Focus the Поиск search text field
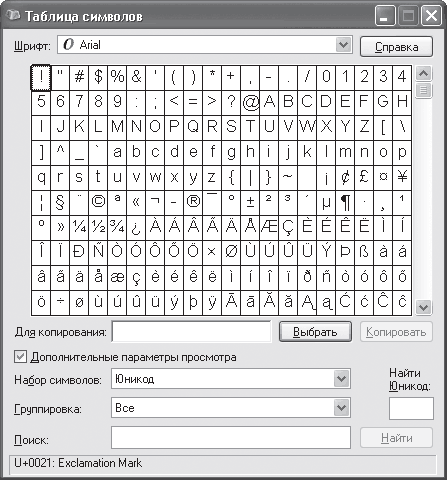The height and width of the screenshot is (480, 447). [231, 437]
